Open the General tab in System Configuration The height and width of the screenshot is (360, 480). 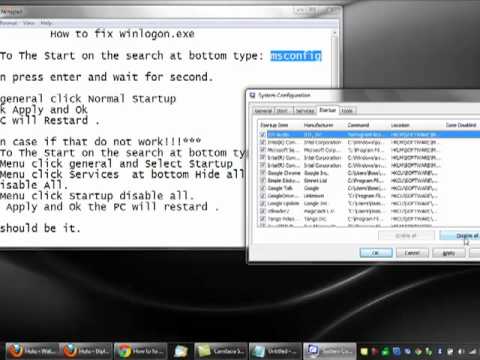pos(263,110)
